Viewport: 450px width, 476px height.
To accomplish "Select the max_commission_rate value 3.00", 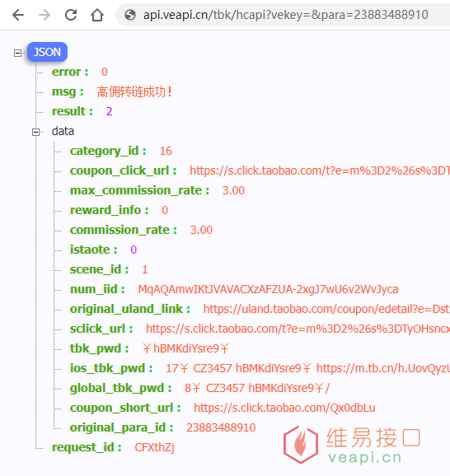I will pos(233,190).
